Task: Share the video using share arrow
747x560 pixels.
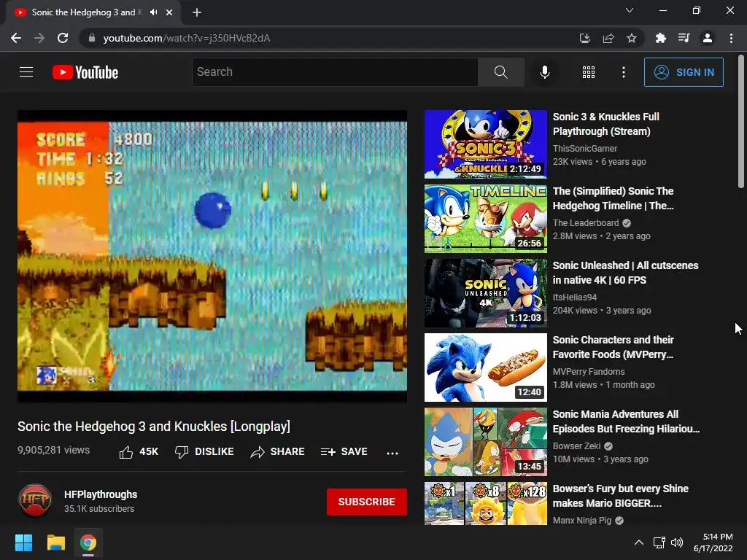Action: click(277, 451)
